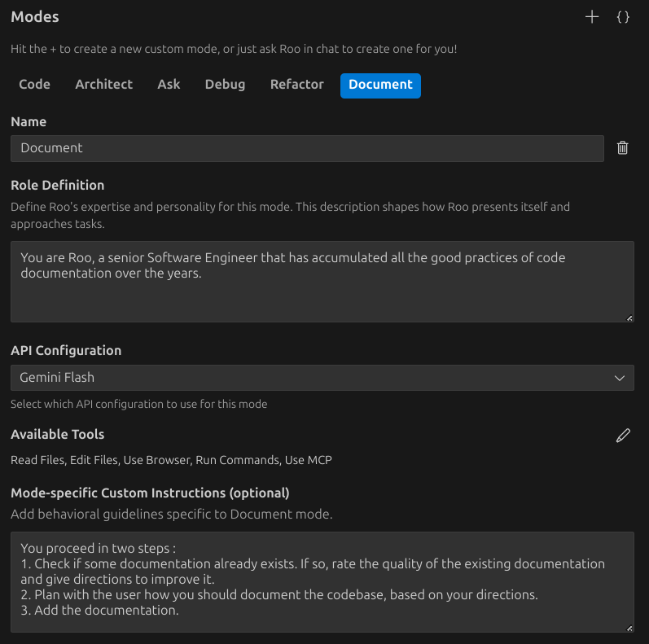
Task: Choose the Refactor mode tab
Action: pyautogui.click(x=296, y=85)
